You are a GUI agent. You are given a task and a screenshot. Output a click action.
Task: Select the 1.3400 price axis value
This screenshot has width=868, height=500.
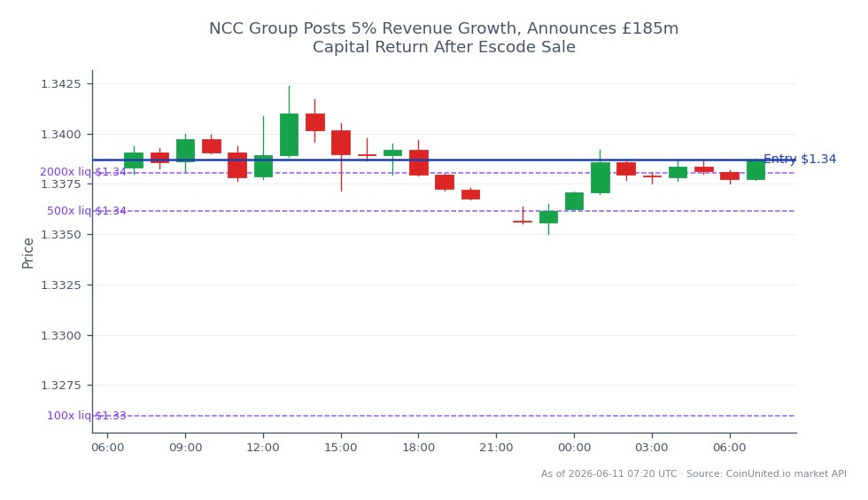point(60,134)
